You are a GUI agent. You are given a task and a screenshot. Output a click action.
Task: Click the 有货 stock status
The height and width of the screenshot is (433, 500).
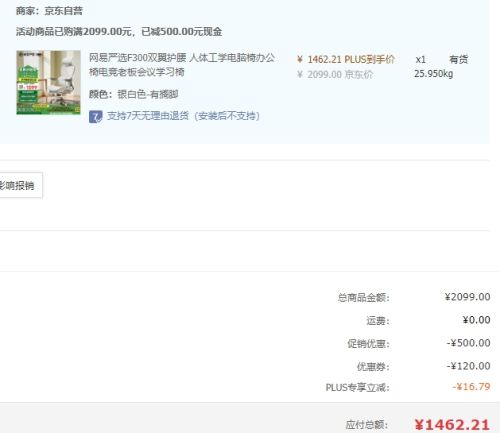coord(458,60)
